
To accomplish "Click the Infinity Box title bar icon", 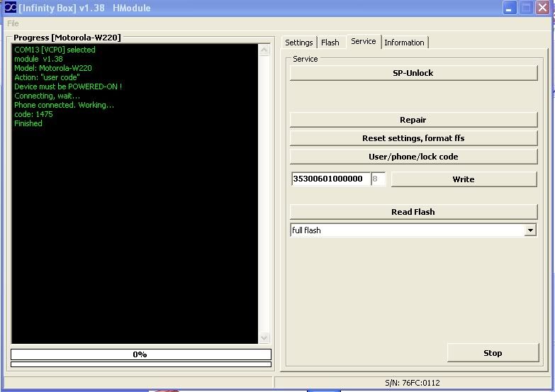I will point(10,7).
